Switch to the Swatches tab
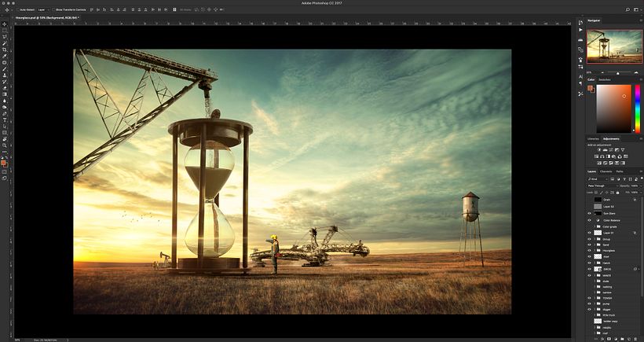The width and height of the screenshot is (644, 342). (605, 79)
